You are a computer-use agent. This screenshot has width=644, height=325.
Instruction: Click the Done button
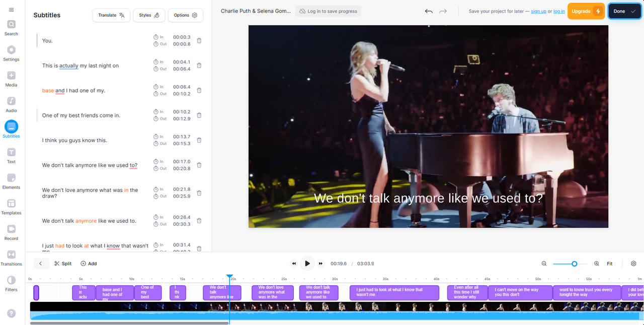coord(624,11)
